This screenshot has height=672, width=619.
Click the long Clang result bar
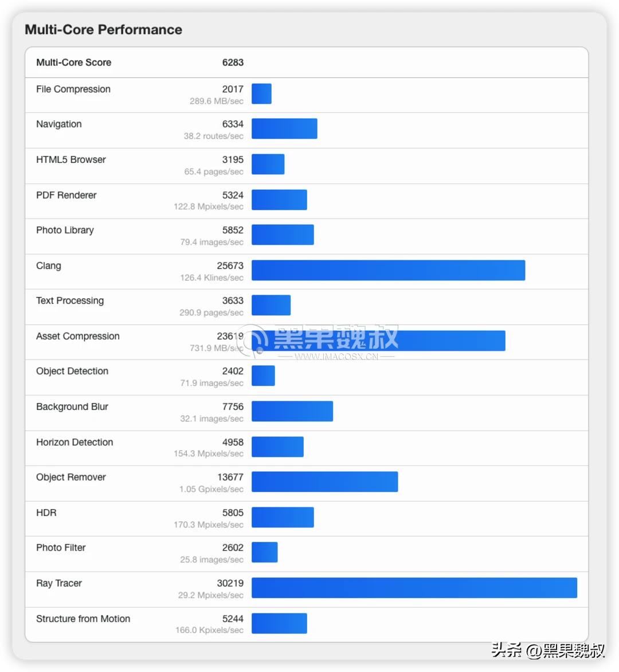pyautogui.click(x=388, y=271)
